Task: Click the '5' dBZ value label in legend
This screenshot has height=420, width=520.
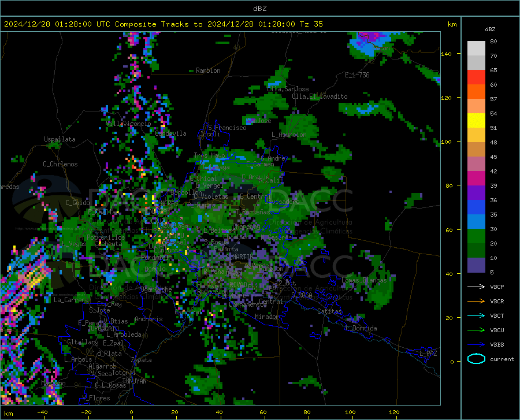Action: 492,273
